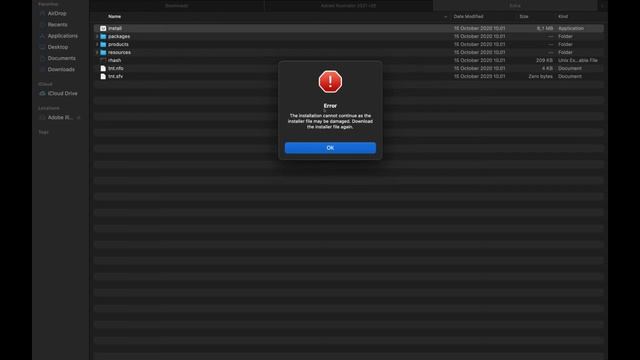Expand the resources folder
This screenshot has height=360, width=640.
tap(97, 52)
